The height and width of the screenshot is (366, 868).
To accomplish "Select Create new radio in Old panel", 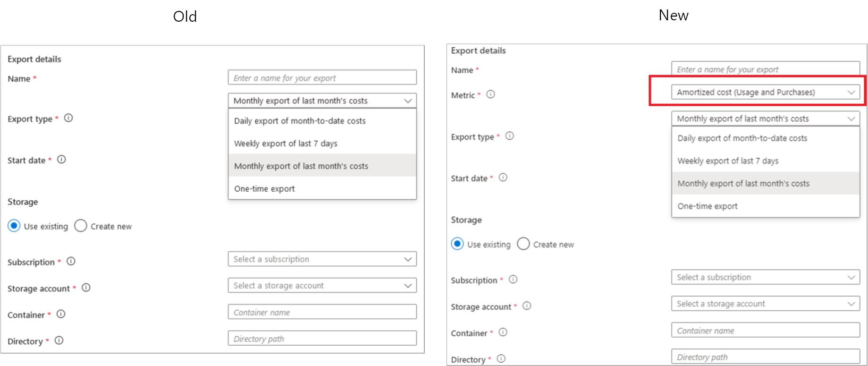I will pyautogui.click(x=81, y=226).
